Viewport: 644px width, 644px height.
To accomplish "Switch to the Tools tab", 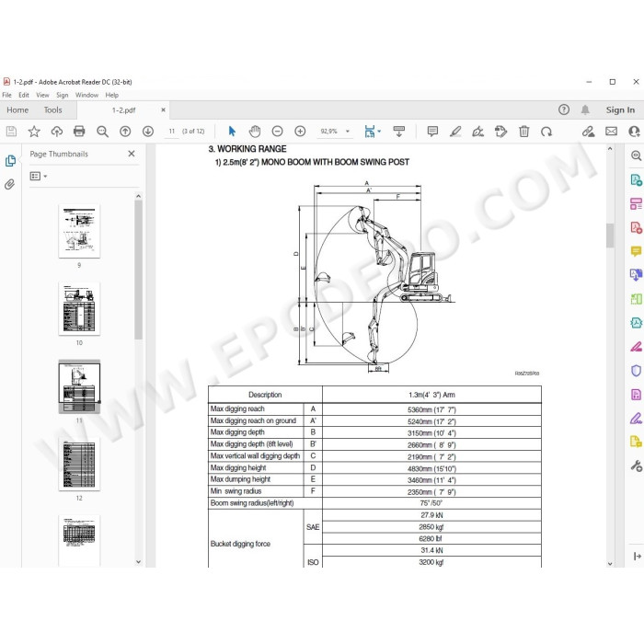I will tap(53, 110).
